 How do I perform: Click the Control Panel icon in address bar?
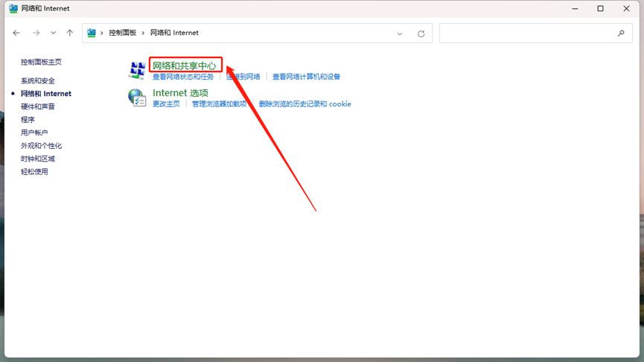(x=91, y=33)
